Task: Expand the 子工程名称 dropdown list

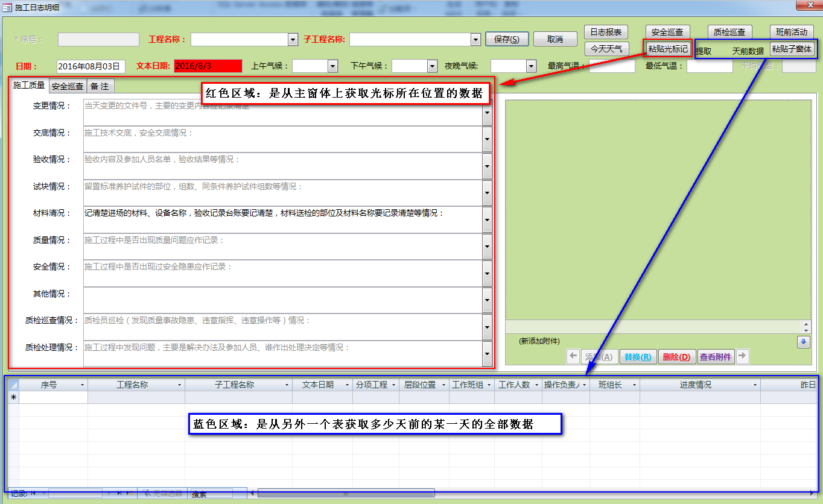Action: (x=475, y=40)
